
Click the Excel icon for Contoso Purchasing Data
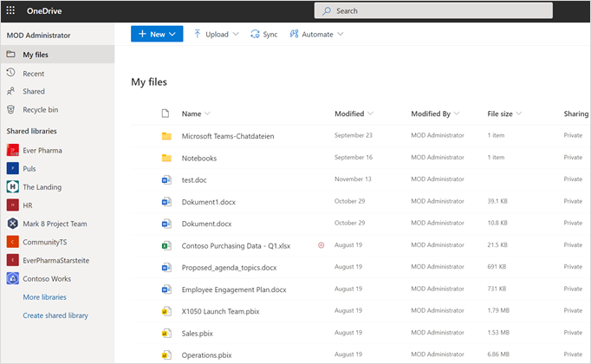[166, 245]
